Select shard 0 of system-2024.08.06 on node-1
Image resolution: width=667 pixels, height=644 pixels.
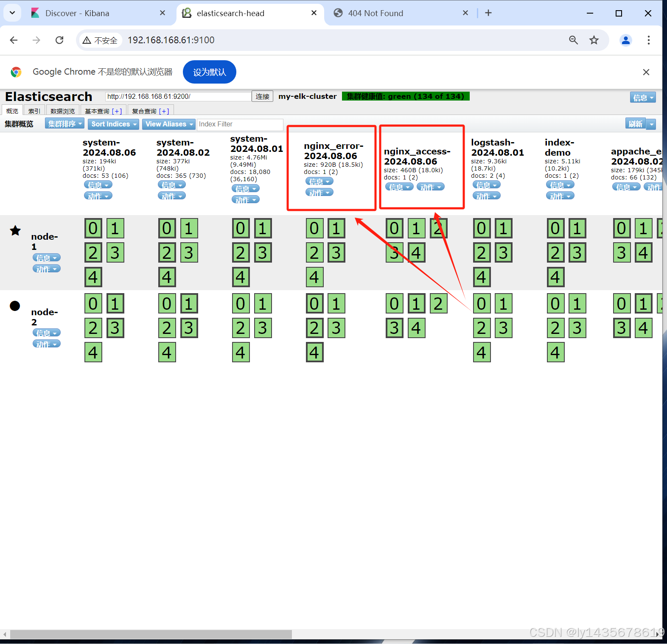(x=93, y=228)
